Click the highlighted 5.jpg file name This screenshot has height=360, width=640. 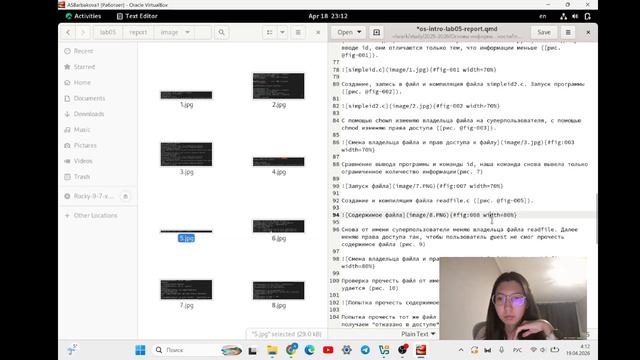tap(186, 238)
